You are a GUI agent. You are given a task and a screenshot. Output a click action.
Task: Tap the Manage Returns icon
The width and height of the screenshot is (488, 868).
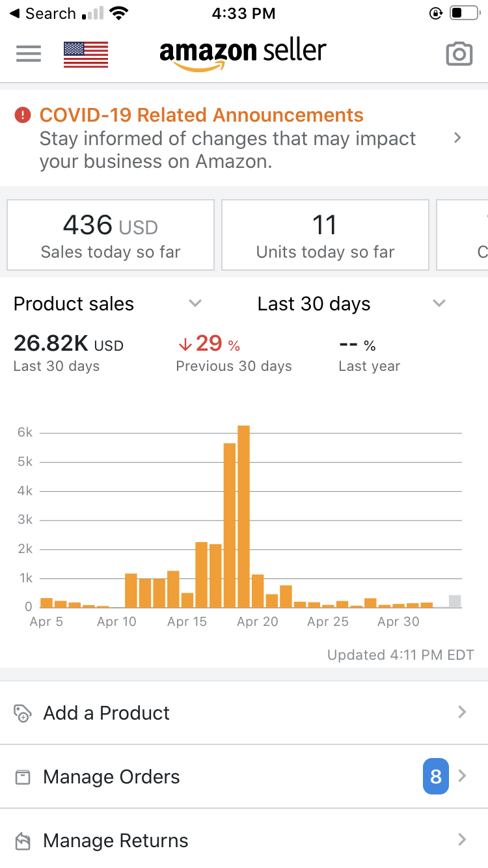pos(23,841)
